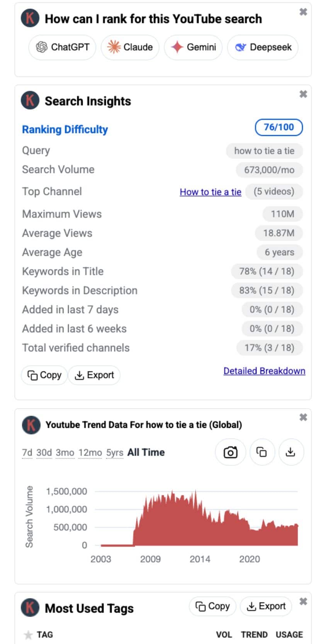Viewport: 321px width, 644px height.
Task: Click the 0% value for last 6 weeks
Action: (272, 329)
